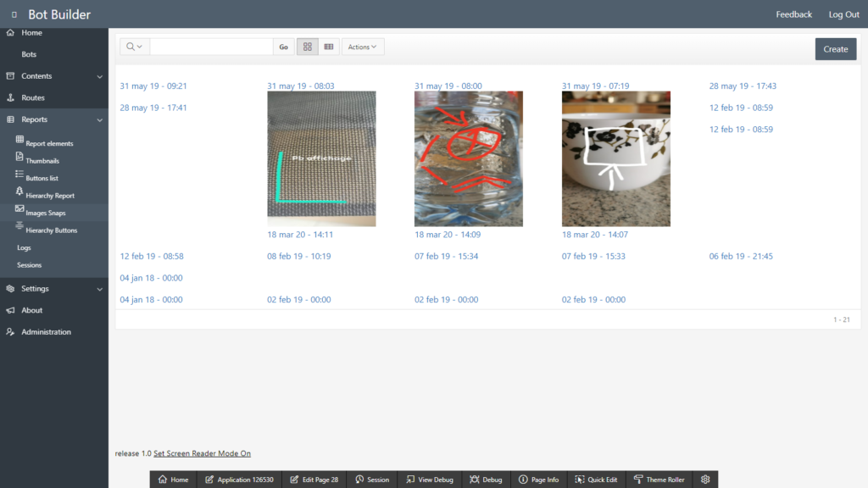Click the Create button

click(x=835, y=49)
